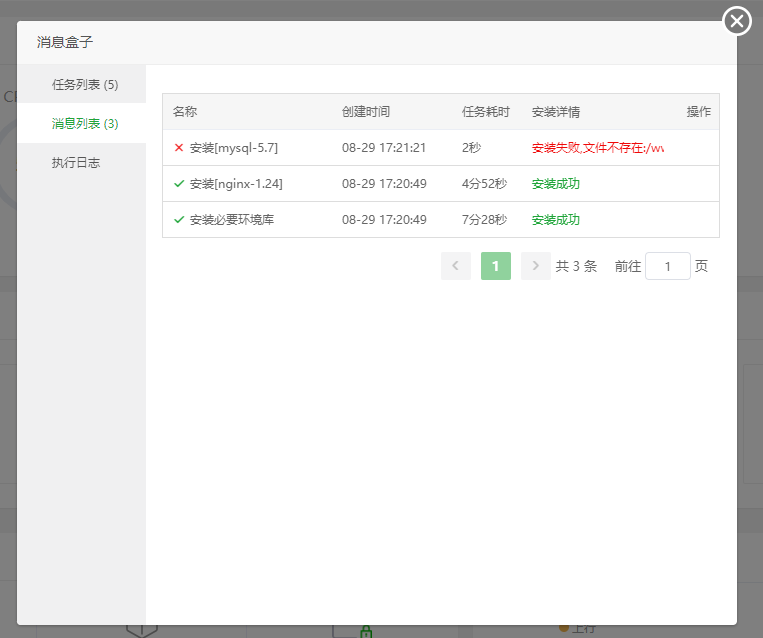Click the 名称 column header
This screenshot has width=763, height=638.
click(185, 111)
